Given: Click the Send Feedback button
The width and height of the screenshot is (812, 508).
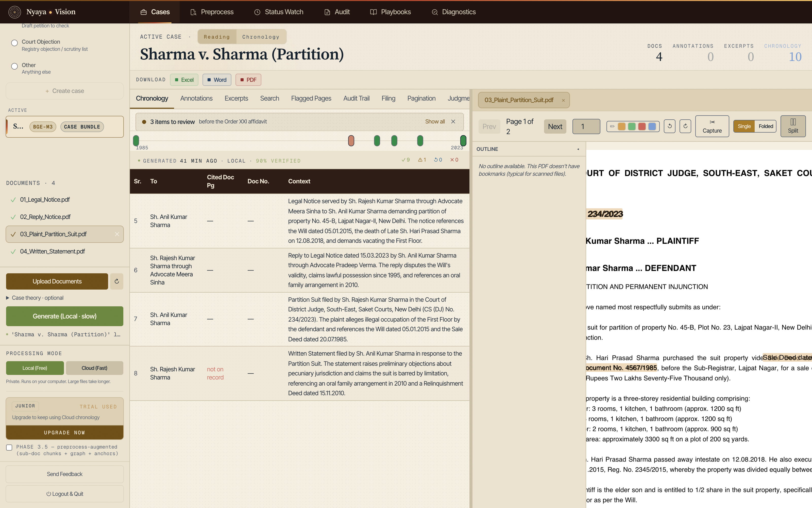Looking at the screenshot, I should (x=65, y=474).
